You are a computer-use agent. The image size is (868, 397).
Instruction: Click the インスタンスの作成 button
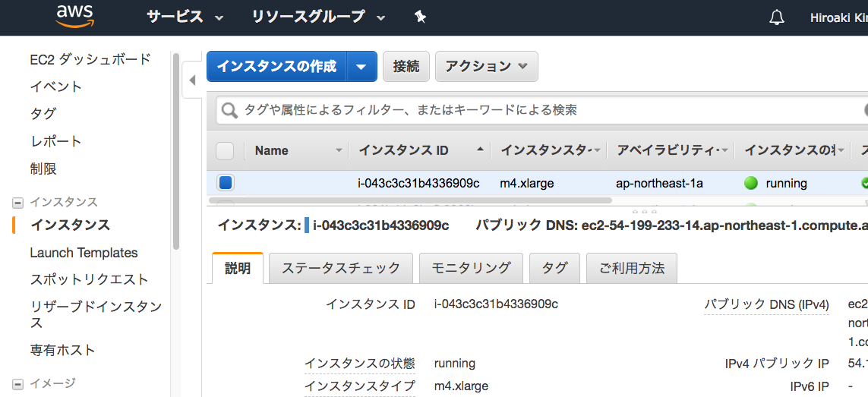(276, 67)
